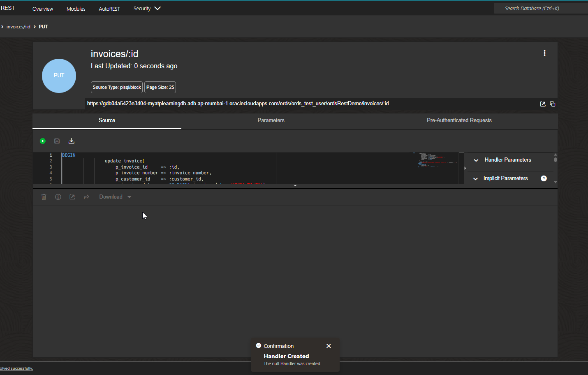Open the Security dropdown menu
588x375 pixels.
point(146,8)
